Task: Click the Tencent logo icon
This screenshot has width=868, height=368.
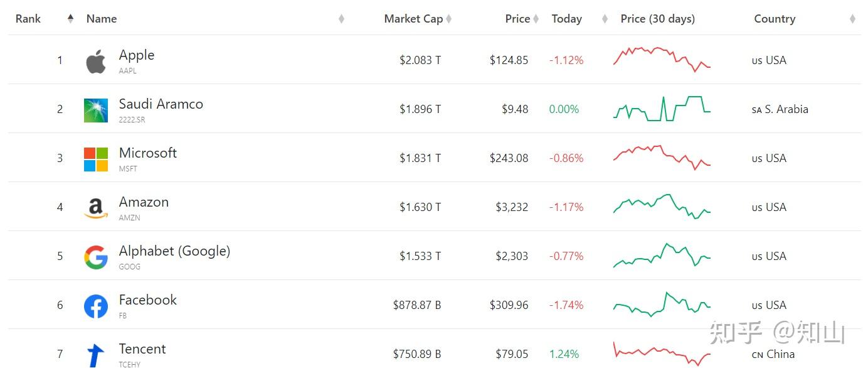Action: point(96,355)
